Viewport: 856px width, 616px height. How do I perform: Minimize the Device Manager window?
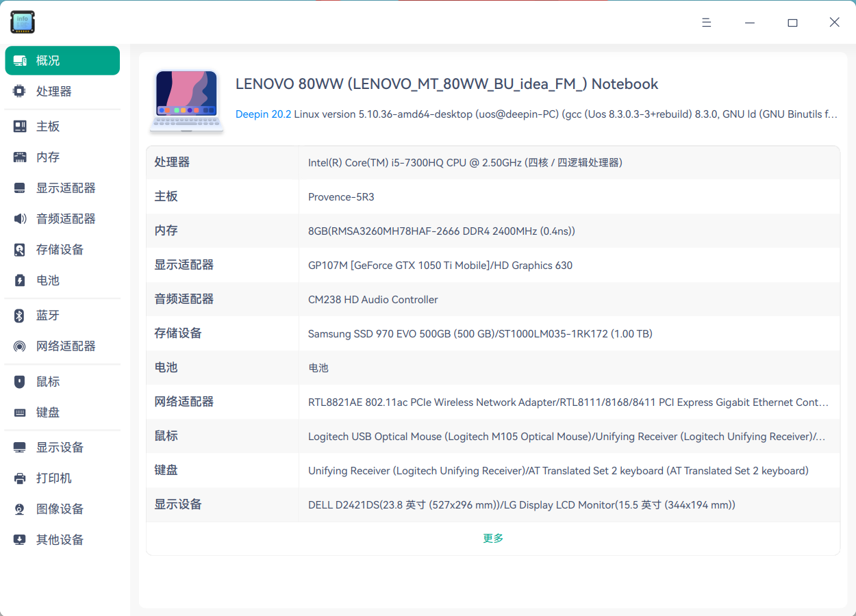[750, 23]
